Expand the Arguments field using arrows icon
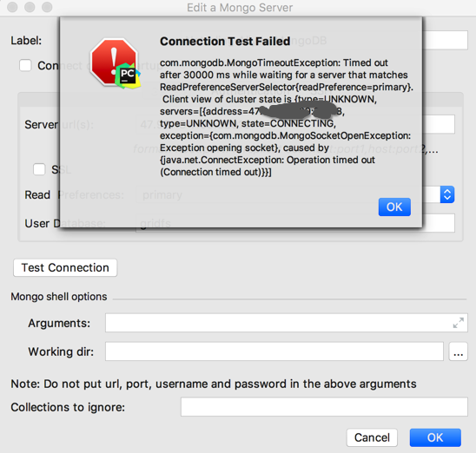Viewport: 476px width, 453px height. click(458, 323)
